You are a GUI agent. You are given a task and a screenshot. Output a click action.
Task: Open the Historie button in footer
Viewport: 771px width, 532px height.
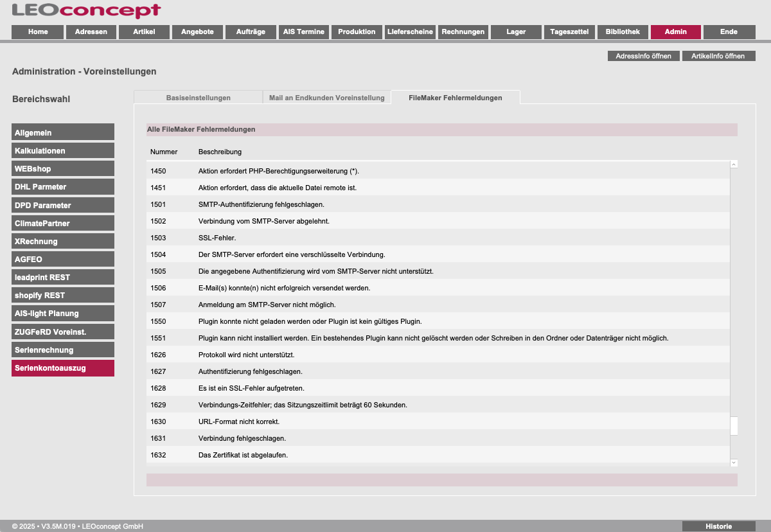pyautogui.click(x=718, y=526)
